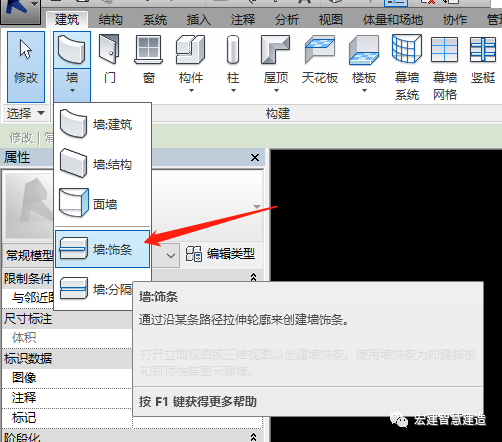Close the 属性 panel
Viewport: 502px width, 442px height.
255,158
